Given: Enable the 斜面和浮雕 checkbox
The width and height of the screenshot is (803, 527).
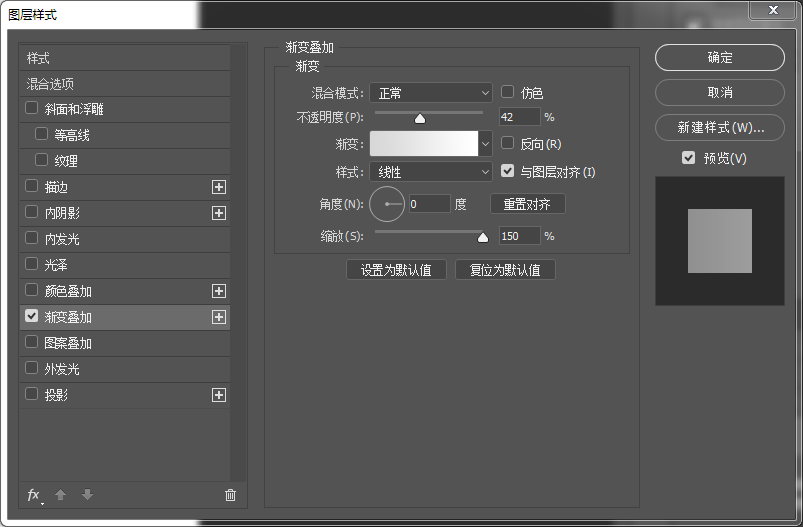Looking at the screenshot, I should [x=31, y=108].
